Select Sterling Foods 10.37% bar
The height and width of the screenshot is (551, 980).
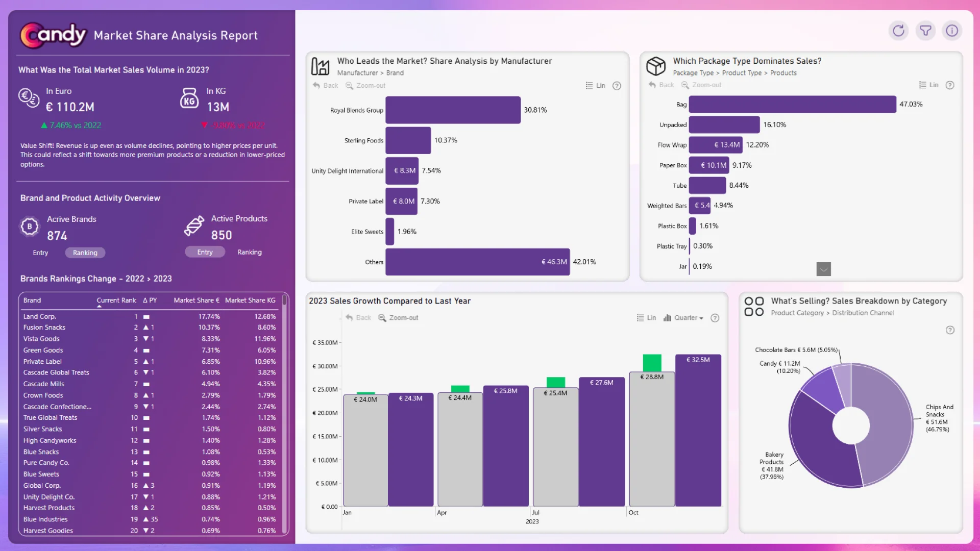pos(408,141)
